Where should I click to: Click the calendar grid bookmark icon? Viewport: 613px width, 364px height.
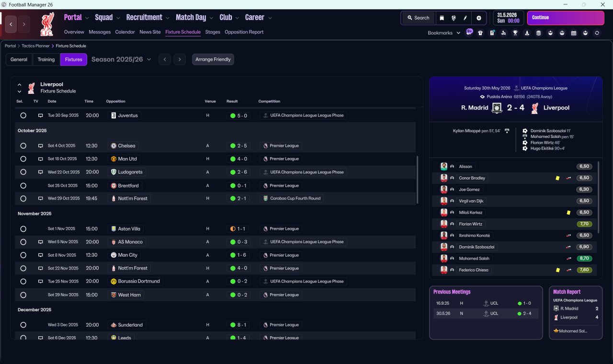[574, 33]
